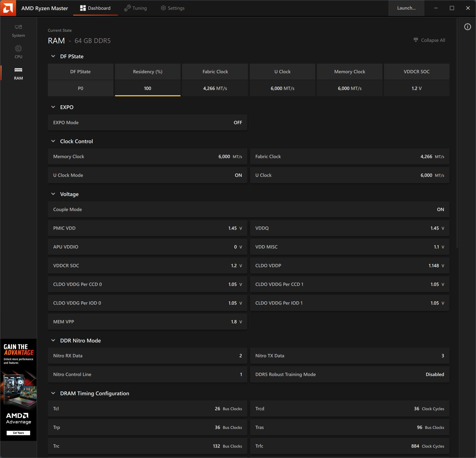Screen dimensions: 476x458
Task: Click the CLDO VDDG Per CCD 1 row
Action: coord(350,284)
